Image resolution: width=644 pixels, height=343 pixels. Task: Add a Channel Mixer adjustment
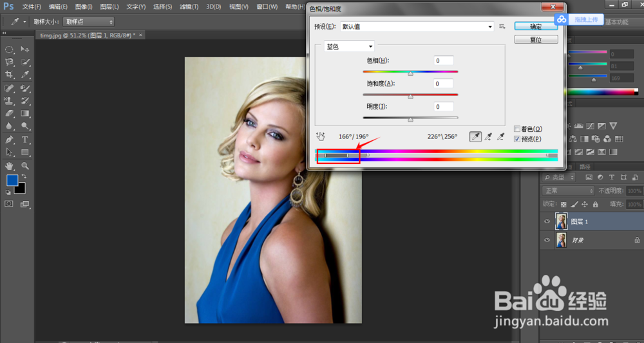pos(607,139)
